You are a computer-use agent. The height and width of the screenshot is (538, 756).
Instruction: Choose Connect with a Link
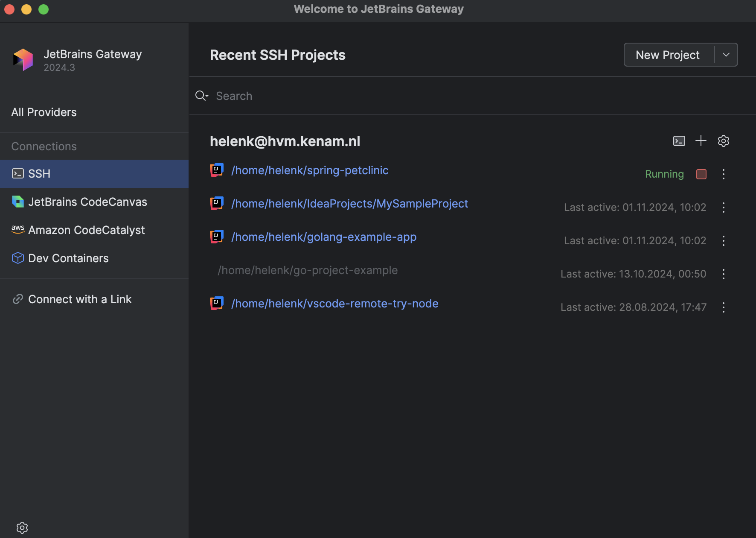tap(80, 299)
